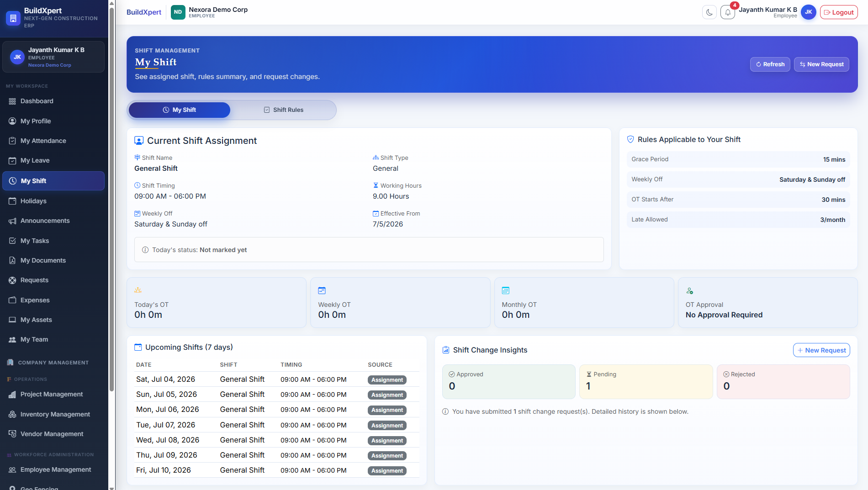Click the Requests globe icon
Image resolution: width=868 pixels, height=490 pixels.
(x=12, y=280)
